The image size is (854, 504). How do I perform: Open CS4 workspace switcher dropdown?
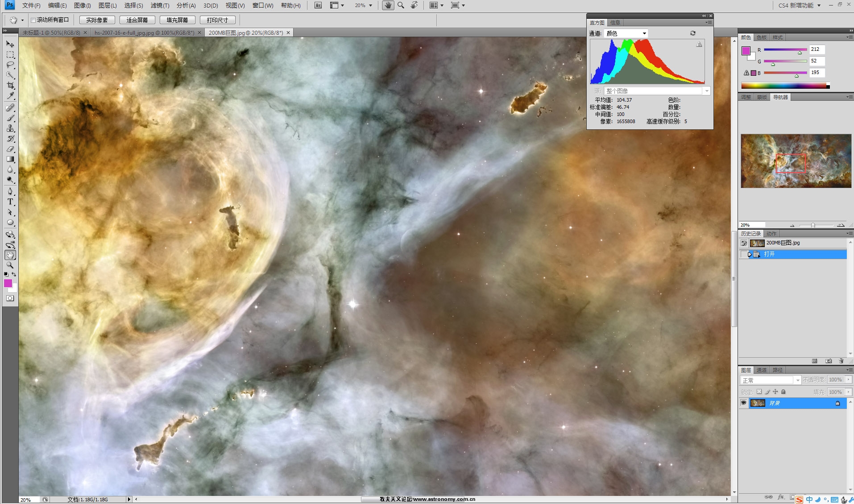(x=800, y=5)
